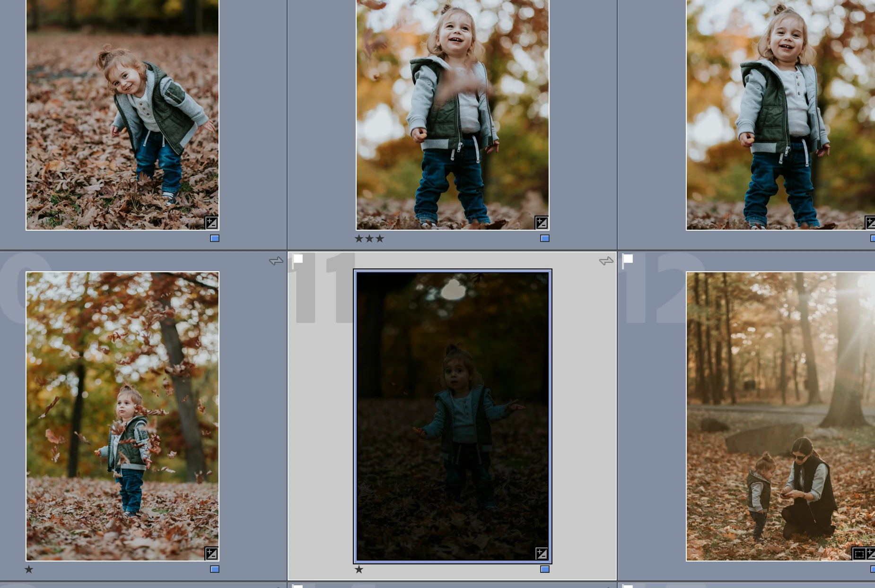Select thumbnail of child among falling leaves
The image size is (875, 588).
pos(122,416)
